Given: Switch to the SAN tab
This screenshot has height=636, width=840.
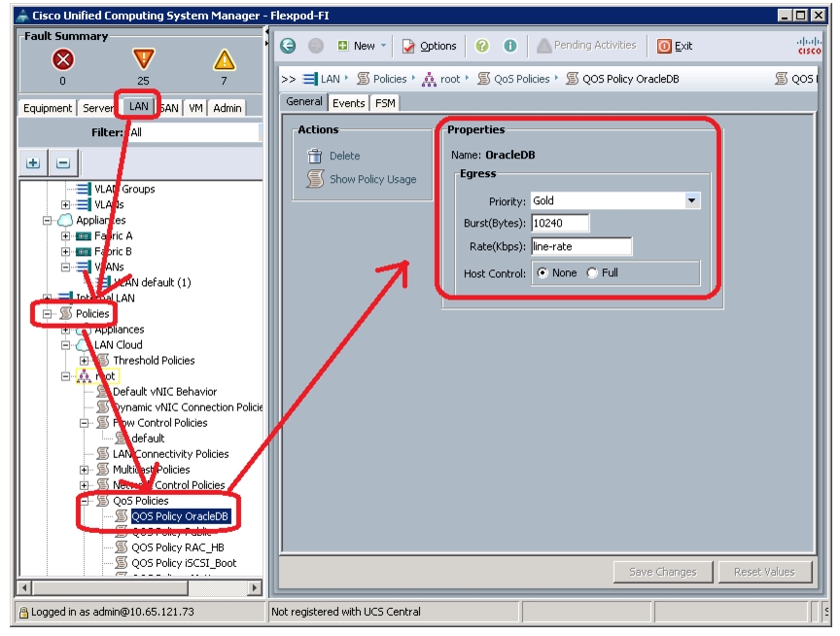Looking at the screenshot, I should click(x=170, y=108).
